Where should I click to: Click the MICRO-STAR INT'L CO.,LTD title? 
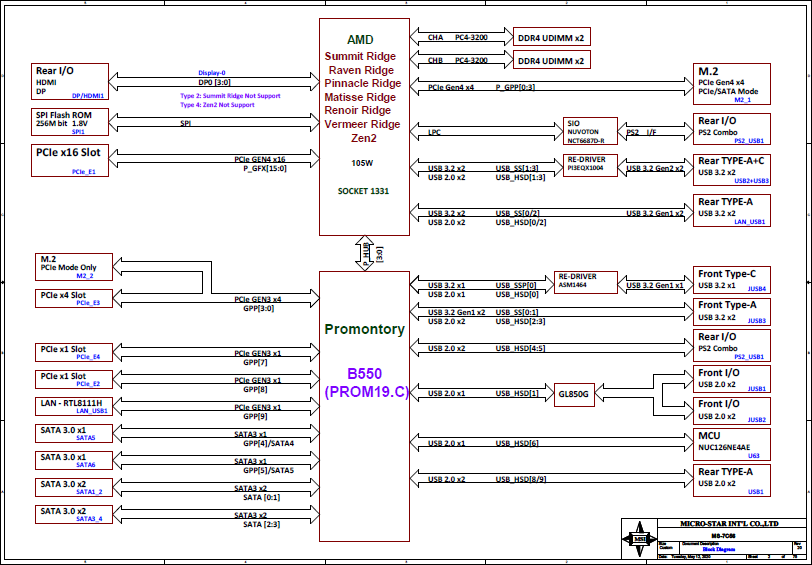(729, 524)
